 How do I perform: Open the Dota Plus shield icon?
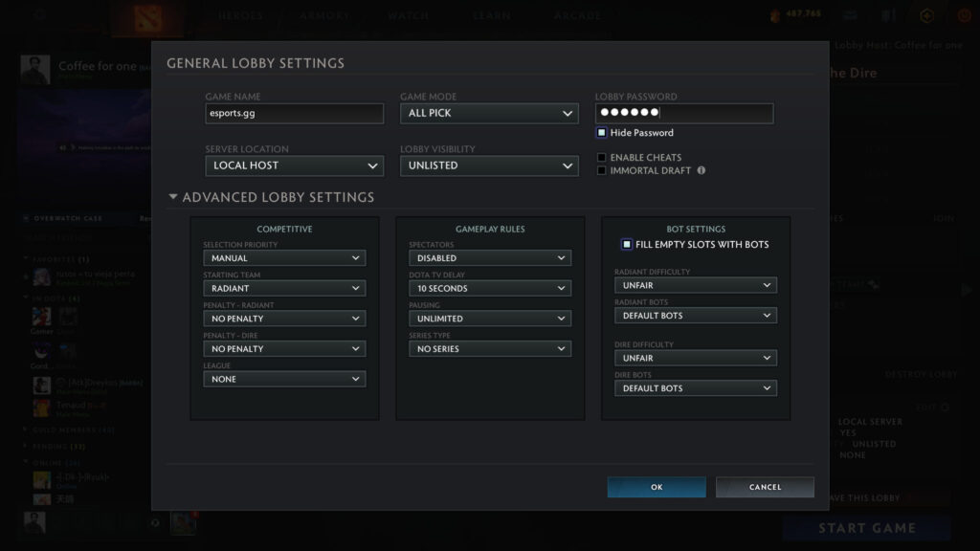tap(924, 14)
